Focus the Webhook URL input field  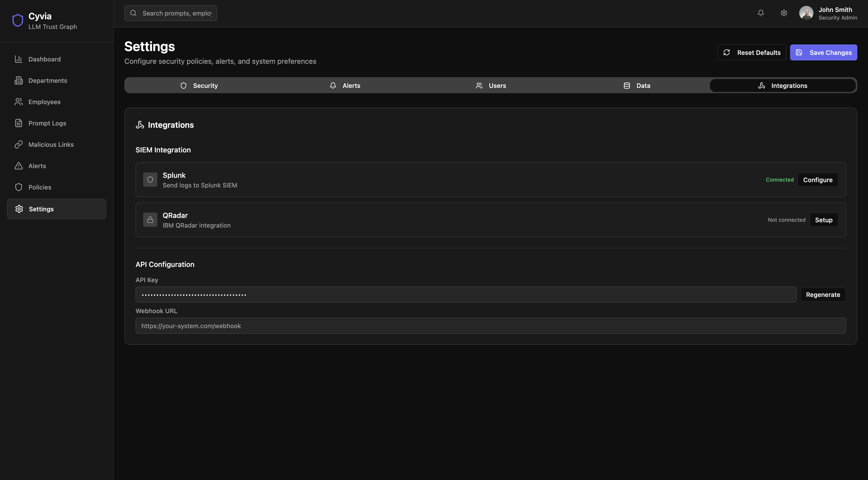click(x=490, y=326)
